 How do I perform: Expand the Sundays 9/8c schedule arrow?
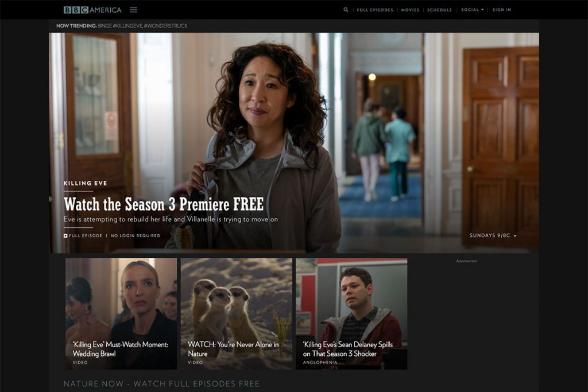coord(515,236)
